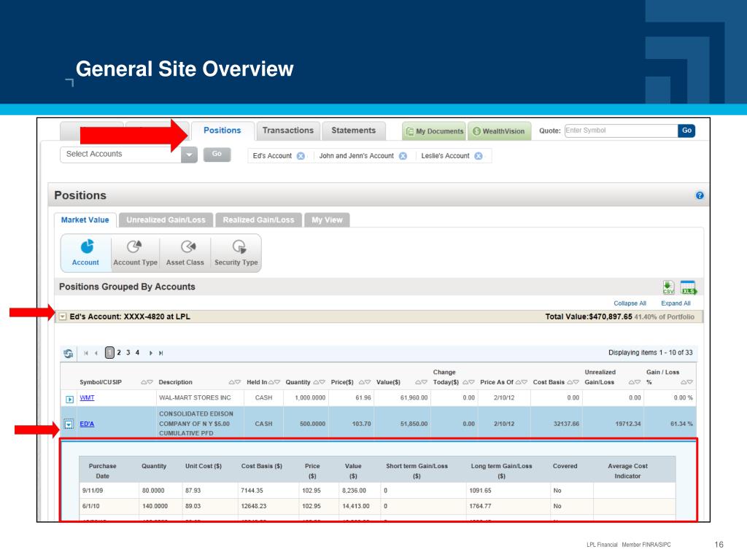
Task: Expand the WMT position row
Action: pyautogui.click(x=69, y=399)
